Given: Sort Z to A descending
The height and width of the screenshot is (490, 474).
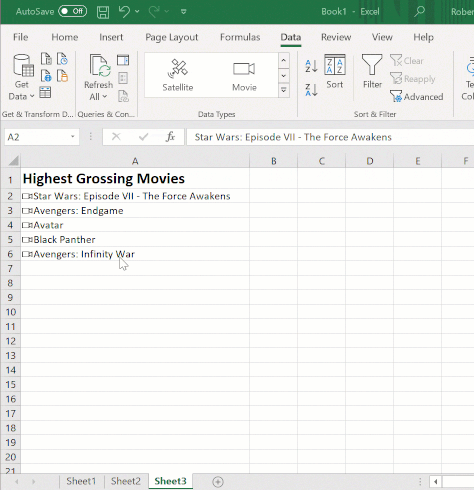Looking at the screenshot, I should click(311, 90).
